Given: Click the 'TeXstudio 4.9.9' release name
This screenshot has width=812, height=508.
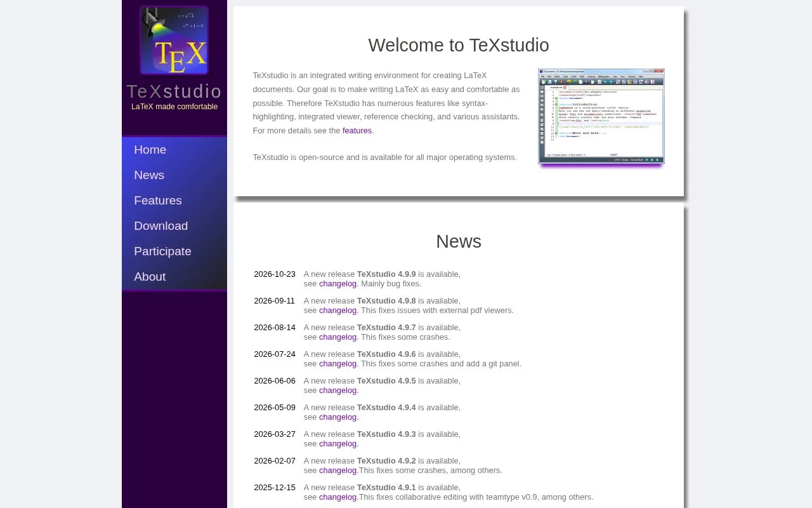Looking at the screenshot, I should coord(386,274).
